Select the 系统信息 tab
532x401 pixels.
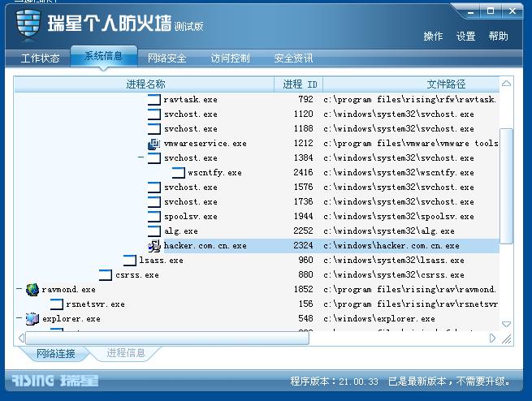103,56
